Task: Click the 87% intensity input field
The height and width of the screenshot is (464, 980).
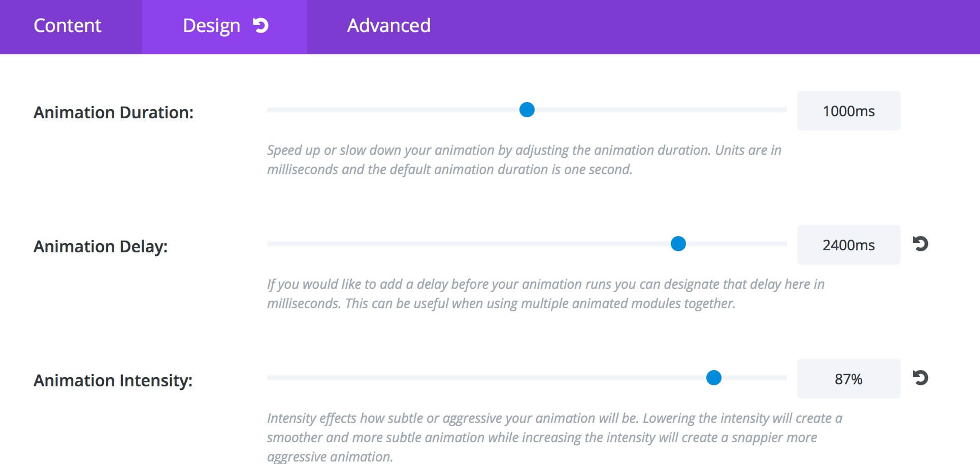Action: pos(848,379)
